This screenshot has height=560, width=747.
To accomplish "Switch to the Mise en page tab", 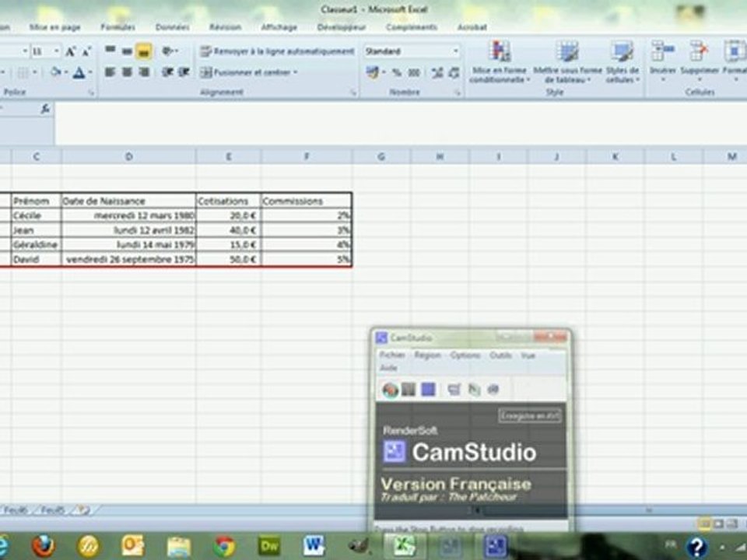I will (54, 27).
